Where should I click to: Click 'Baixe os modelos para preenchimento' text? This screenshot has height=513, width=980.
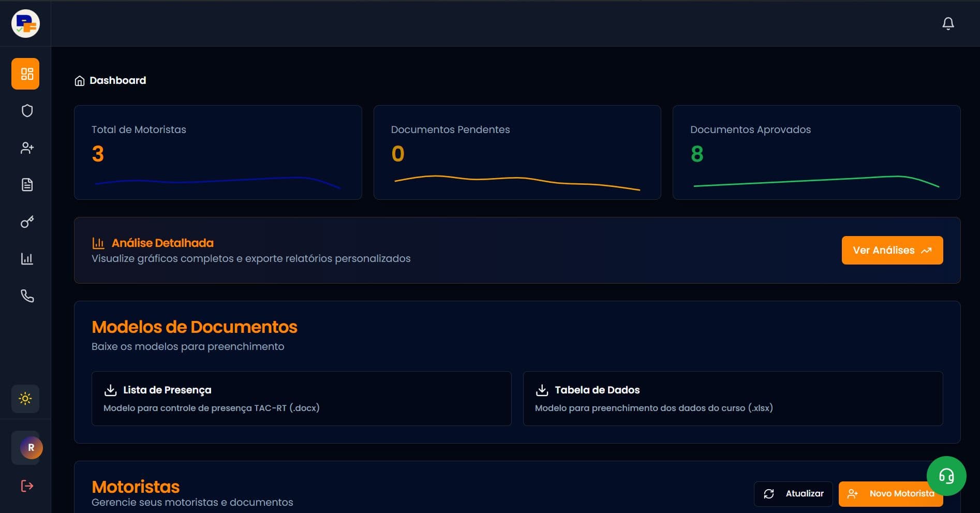pyautogui.click(x=188, y=346)
